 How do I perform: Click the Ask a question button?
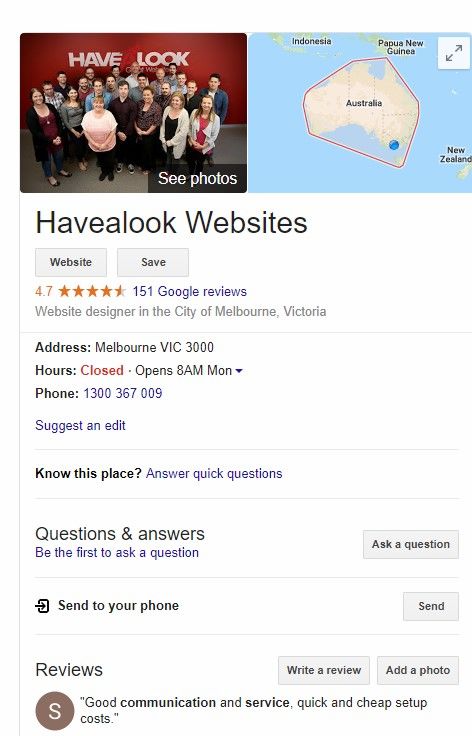tap(411, 544)
